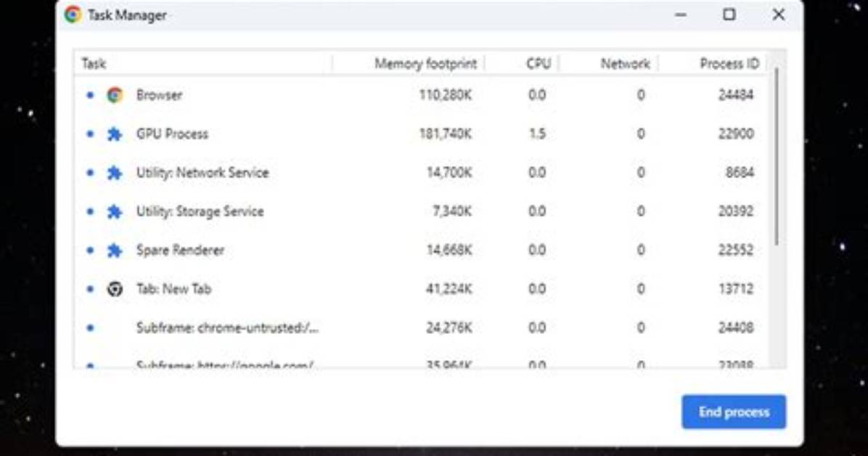Click puzzle icon beside Utility: Network Service
The width and height of the screenshot is (868, 456).
[115, 173]
